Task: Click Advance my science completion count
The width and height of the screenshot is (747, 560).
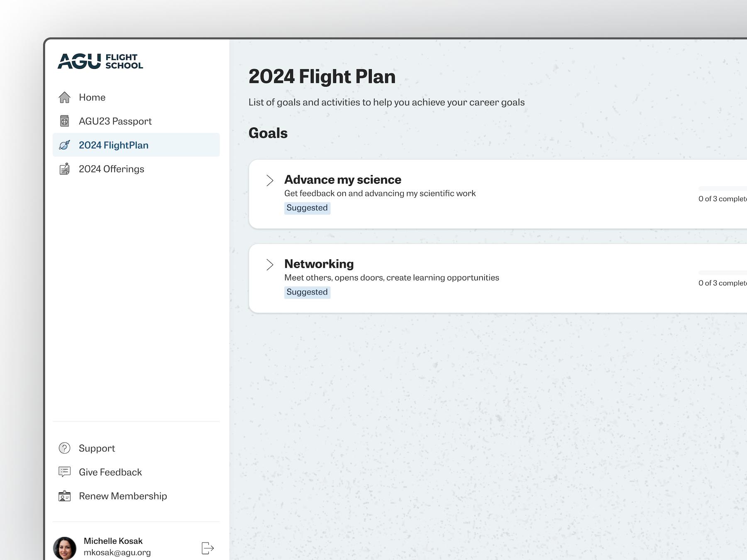Action: coord(723,199)
